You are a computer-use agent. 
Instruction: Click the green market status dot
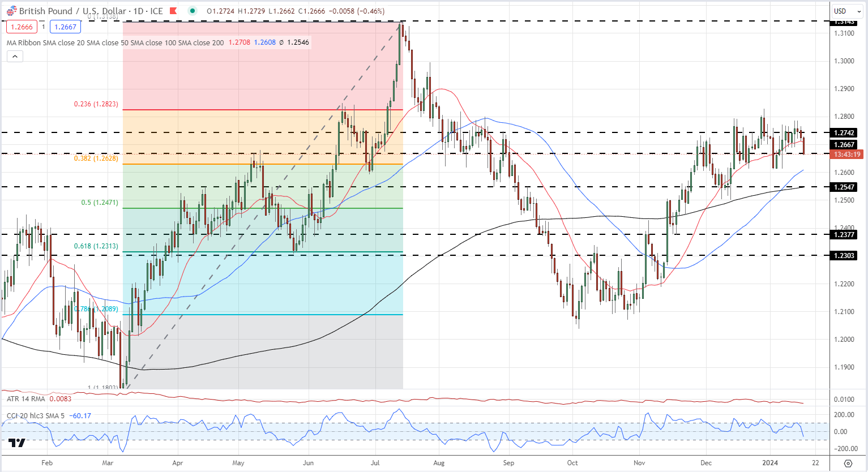click(x=193, y=11)
